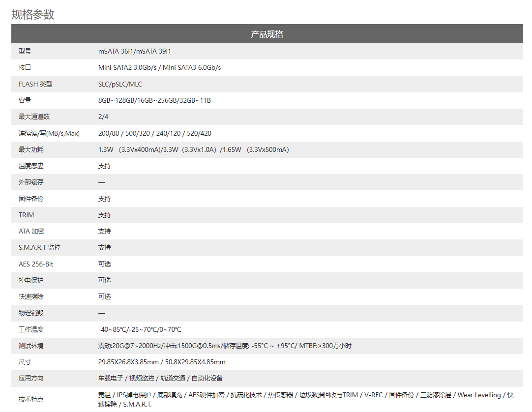Click the 尺寸 row label
This screenshot has height=412, width=532.
tap(25, 362)
